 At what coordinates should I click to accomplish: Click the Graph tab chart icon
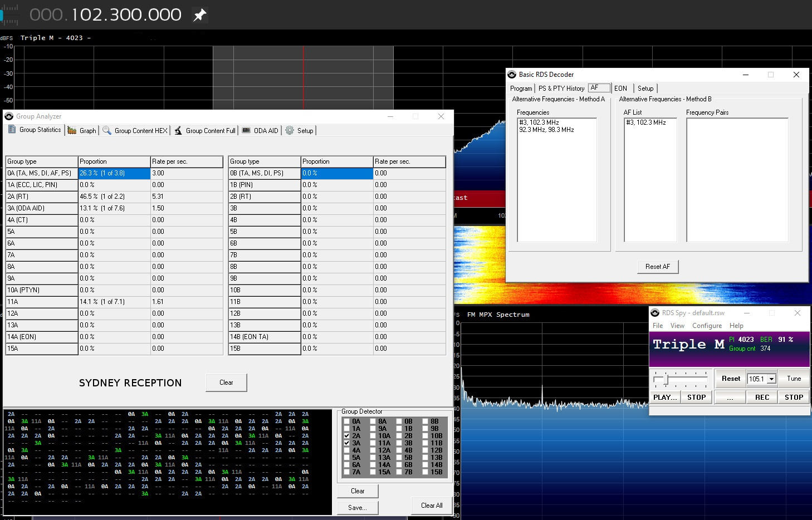(72, 130)
